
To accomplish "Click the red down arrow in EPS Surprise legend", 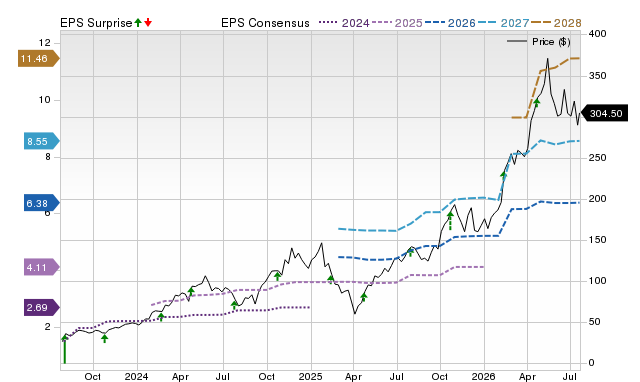I will coord(148,23).
